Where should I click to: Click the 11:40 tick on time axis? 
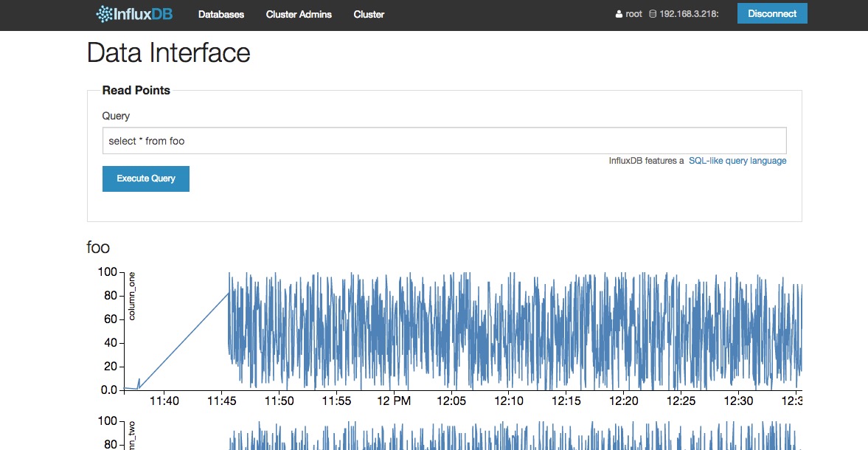pyautogui.click(x=164, y=401)
